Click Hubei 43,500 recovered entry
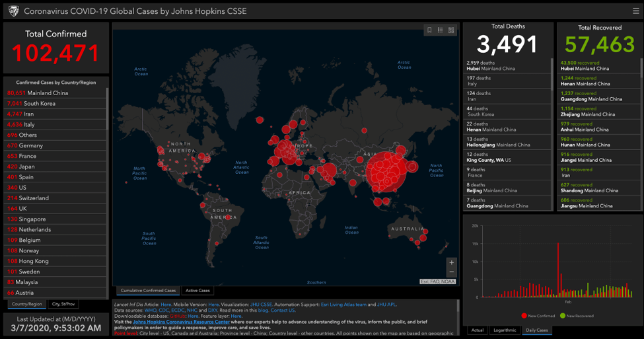This screenshot has width=644, height=339. (598, 65)
